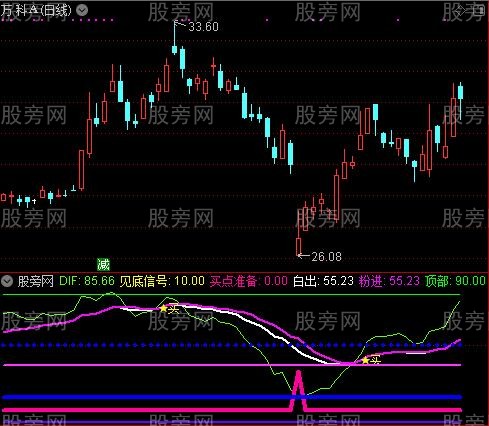Open the dropdown next to 万科A(日线) title

tap(82, 10)
